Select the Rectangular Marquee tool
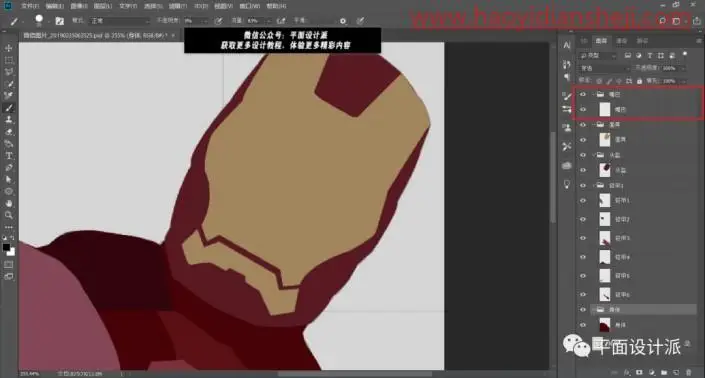The width and height of the screenshot is (705, 378). (x=9, y=60)
